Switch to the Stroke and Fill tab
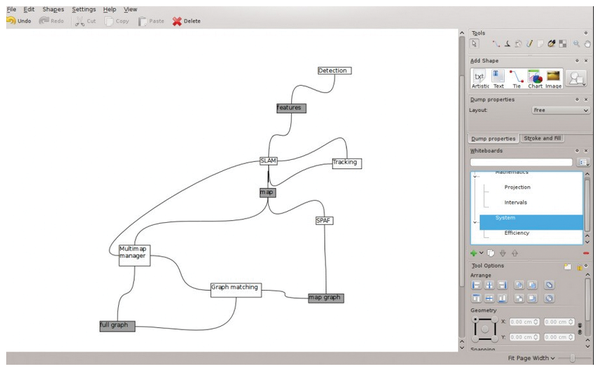600x371 pixels. pos(542,138)
